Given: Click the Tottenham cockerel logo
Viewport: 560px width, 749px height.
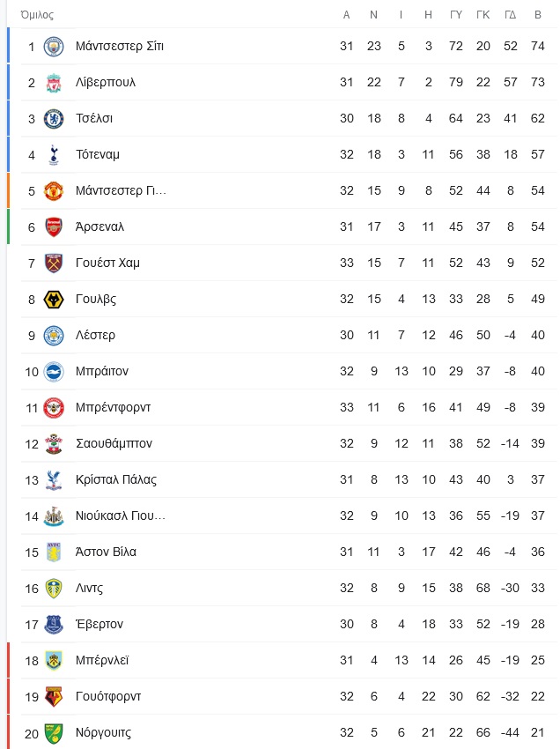Looking at the screenshot, I should tap(54, 155).
